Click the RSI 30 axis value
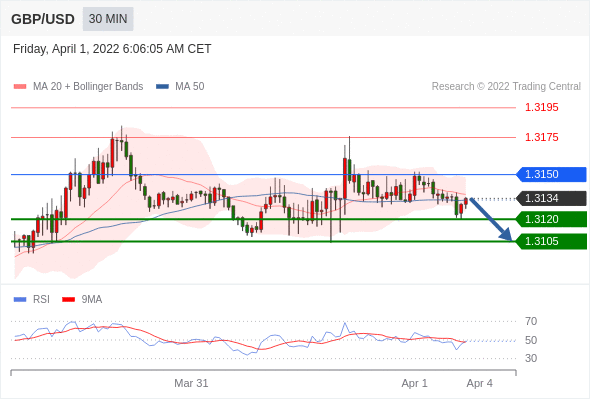590x400 pixels. [531, 358]
